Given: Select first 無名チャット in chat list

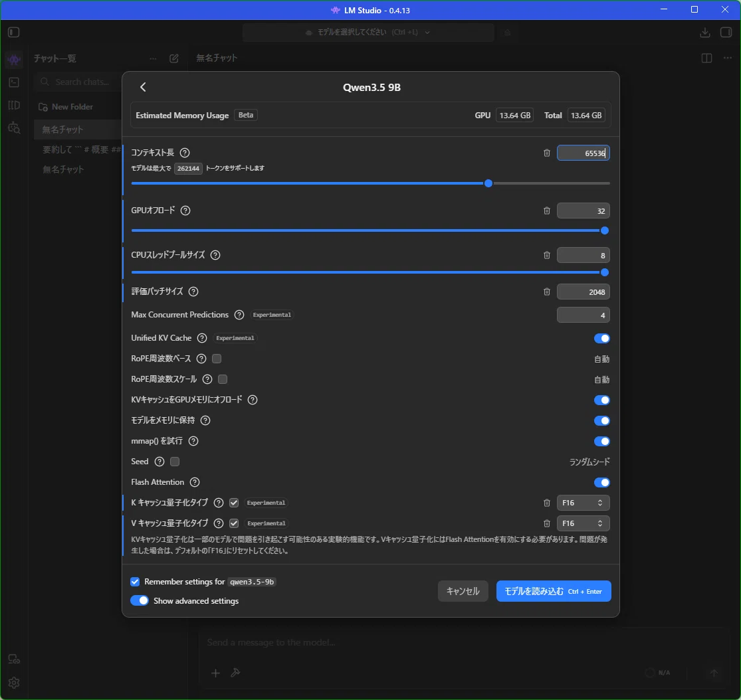Looking at the screenshot, I should 78,130.
